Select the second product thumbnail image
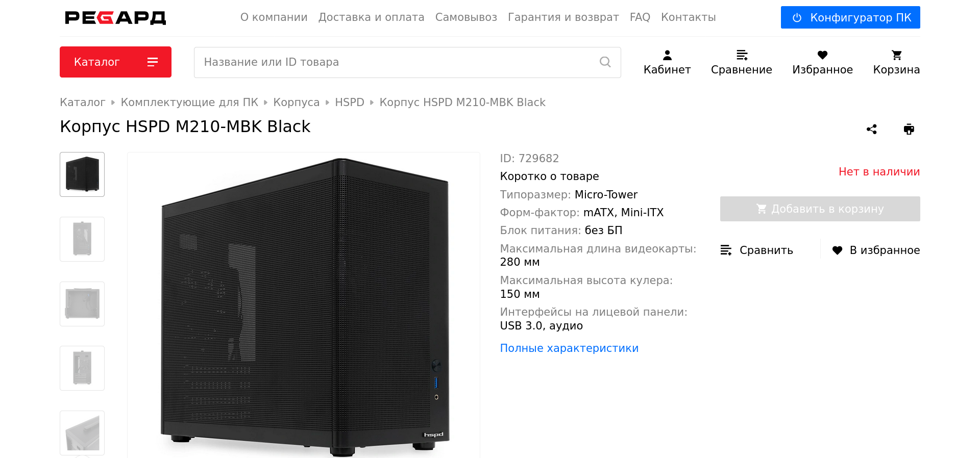 [82, 239]
